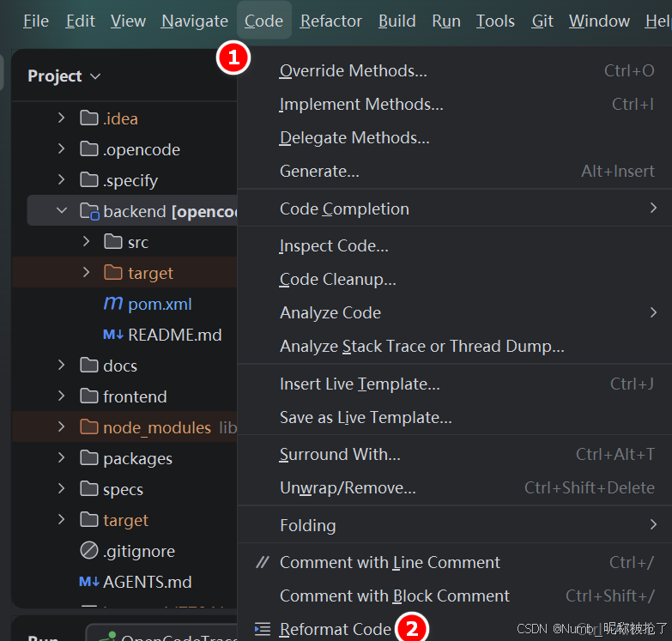Expand the src folder arrow
672x641 pixels.
pos(86,241)
